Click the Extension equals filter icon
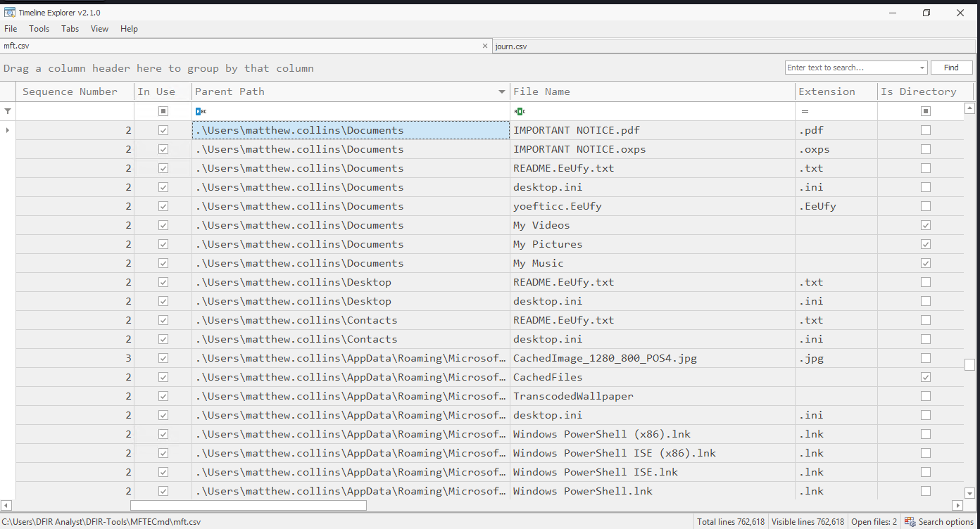The image size is (980, 529). tap(805, 111)
